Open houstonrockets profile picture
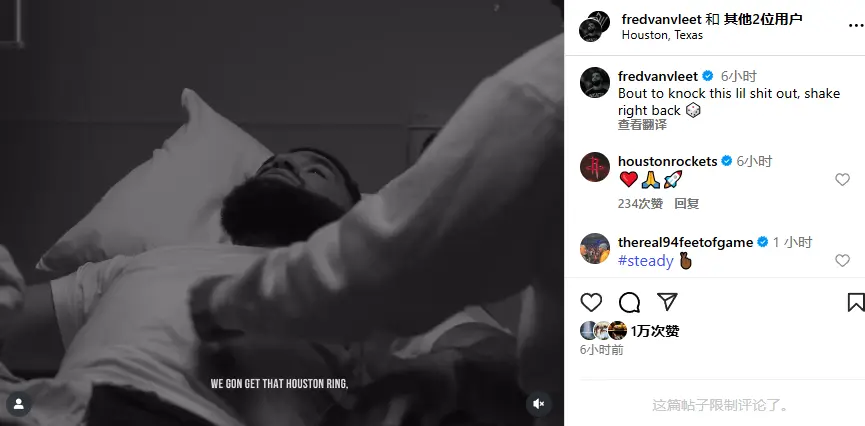Viewport: 865px width, 426px height. 595,167
